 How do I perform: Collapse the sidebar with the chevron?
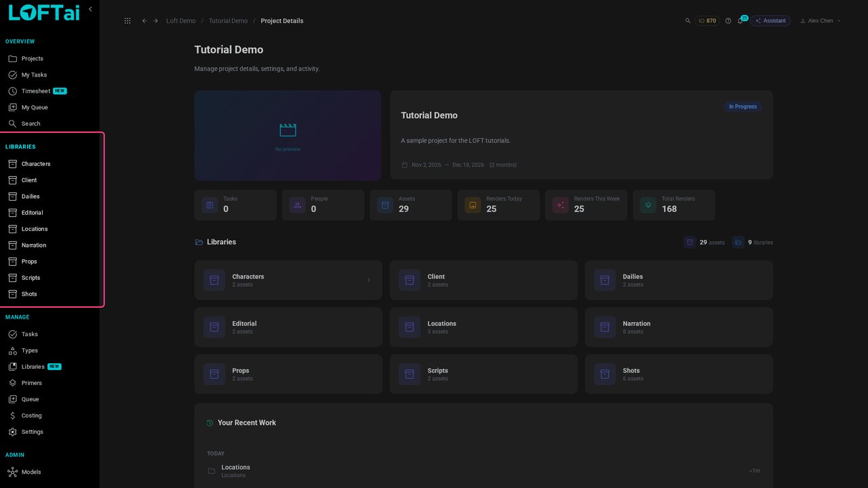click(x=90, y=9)
